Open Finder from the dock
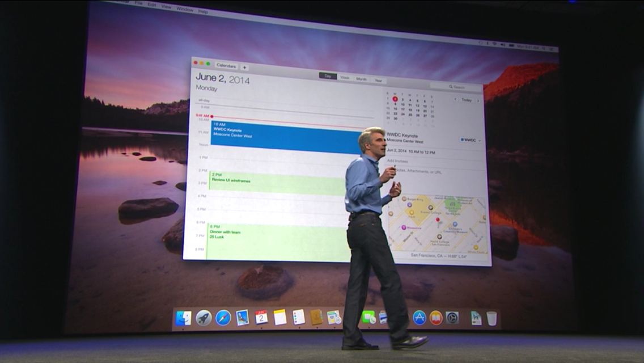This screenshot has width=644, height=363. (183, 318)
